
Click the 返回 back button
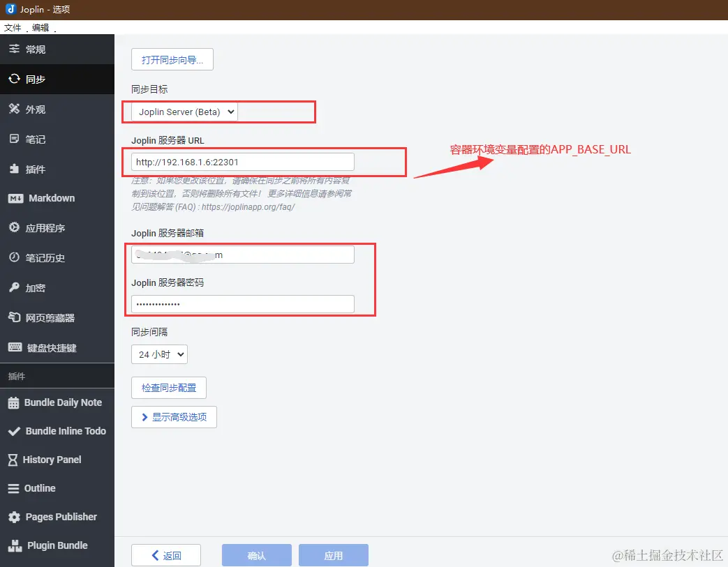pos(166,555)
